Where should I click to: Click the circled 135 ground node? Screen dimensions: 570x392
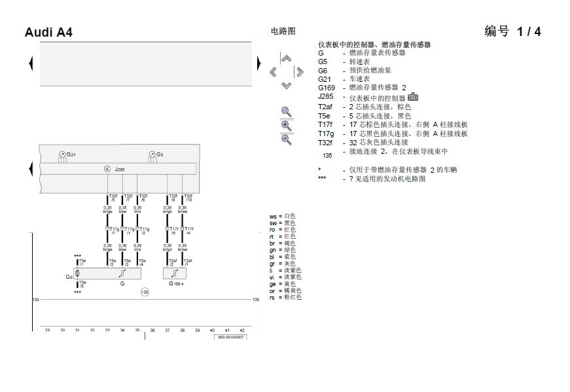coord(145,292)
